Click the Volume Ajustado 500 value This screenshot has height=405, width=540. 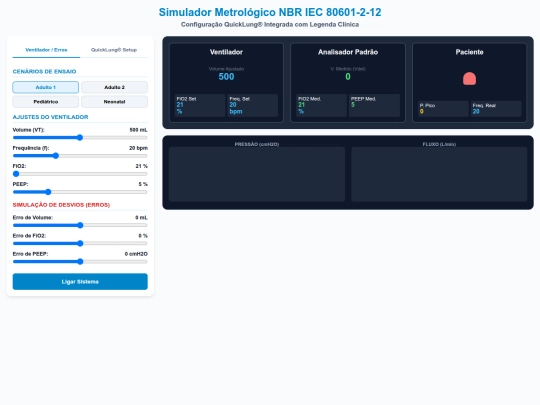click(x=226, y=77)
